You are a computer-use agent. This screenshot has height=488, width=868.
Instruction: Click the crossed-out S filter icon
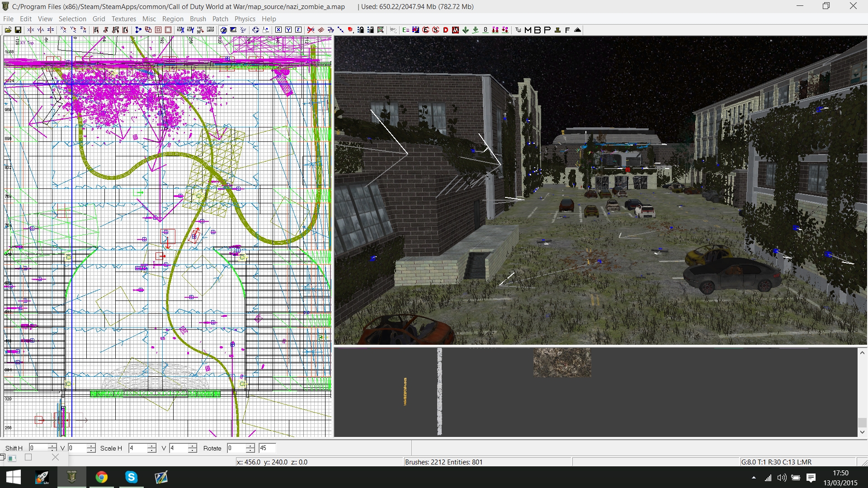tap(436, 30)
